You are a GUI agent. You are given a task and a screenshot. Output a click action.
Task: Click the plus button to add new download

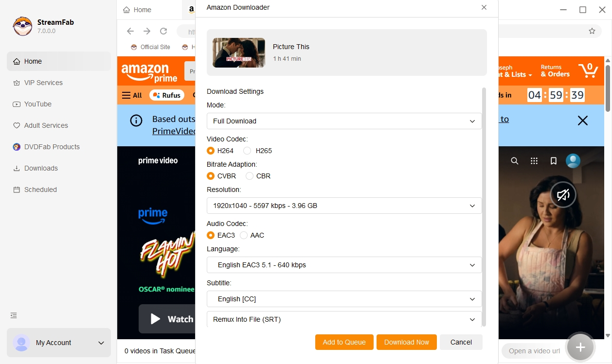(580, 347)
